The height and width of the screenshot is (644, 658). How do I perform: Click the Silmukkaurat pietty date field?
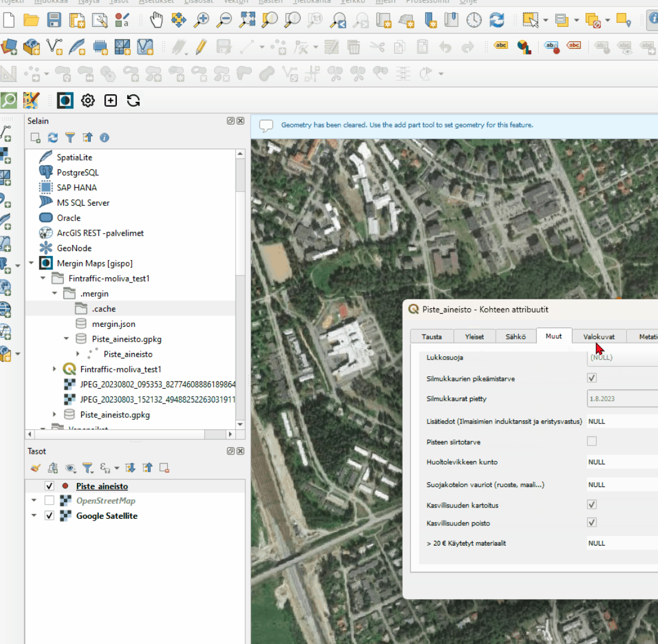(622, 398)
